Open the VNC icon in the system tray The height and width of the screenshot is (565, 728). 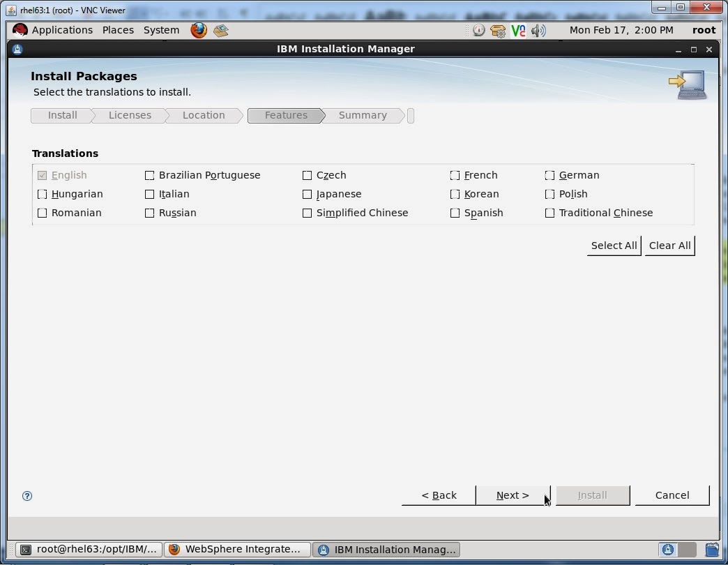click(517, 30)
